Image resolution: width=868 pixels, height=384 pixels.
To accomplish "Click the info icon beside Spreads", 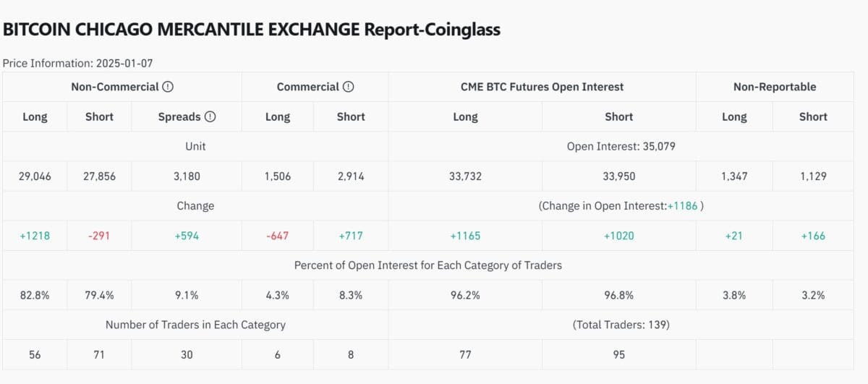I will [210, 116].
